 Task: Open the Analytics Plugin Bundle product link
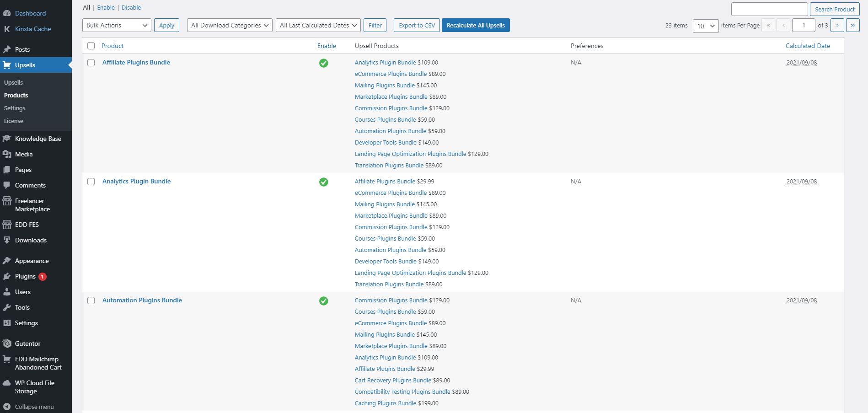click(x=136, y=181)
